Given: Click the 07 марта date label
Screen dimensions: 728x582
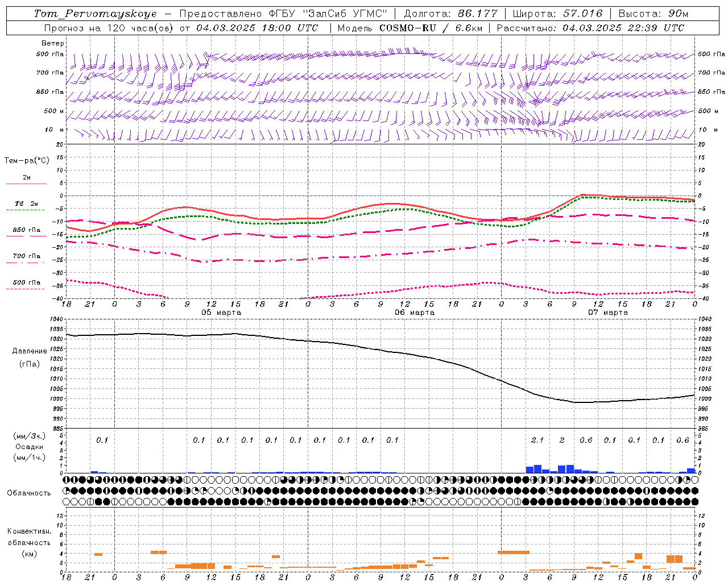Looking at the screenshot, I should coord(608,313).
